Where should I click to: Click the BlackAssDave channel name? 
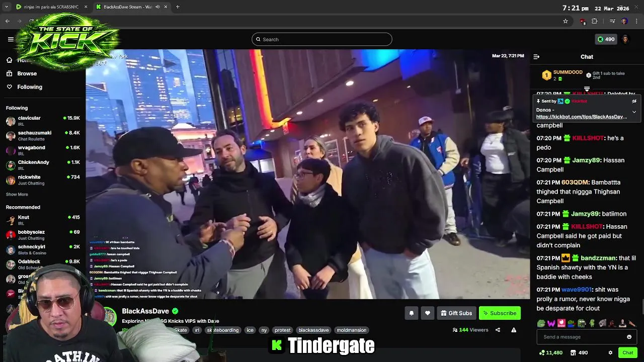point(145,311)
